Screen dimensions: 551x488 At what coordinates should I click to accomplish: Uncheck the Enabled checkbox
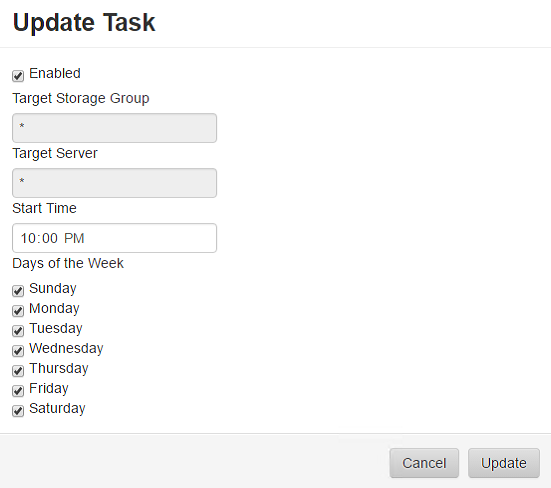(x=18, y=76)
